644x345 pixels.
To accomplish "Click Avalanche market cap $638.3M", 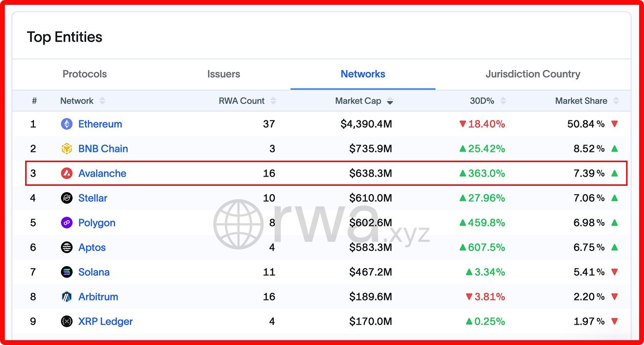I will (371, 173).
